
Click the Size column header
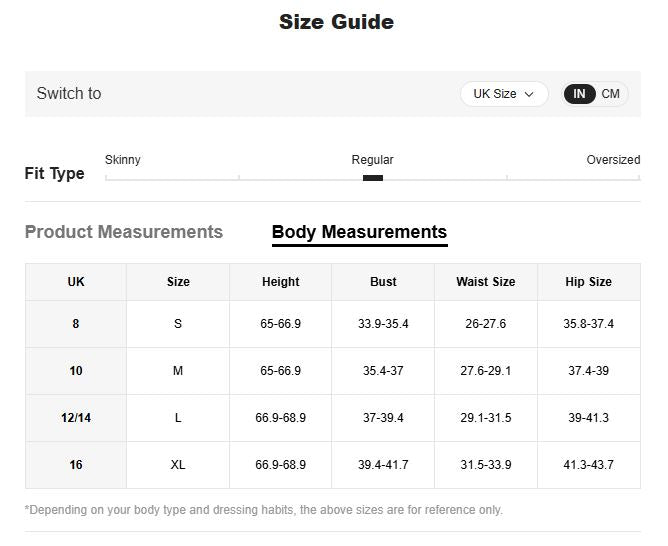click(178, 282)
